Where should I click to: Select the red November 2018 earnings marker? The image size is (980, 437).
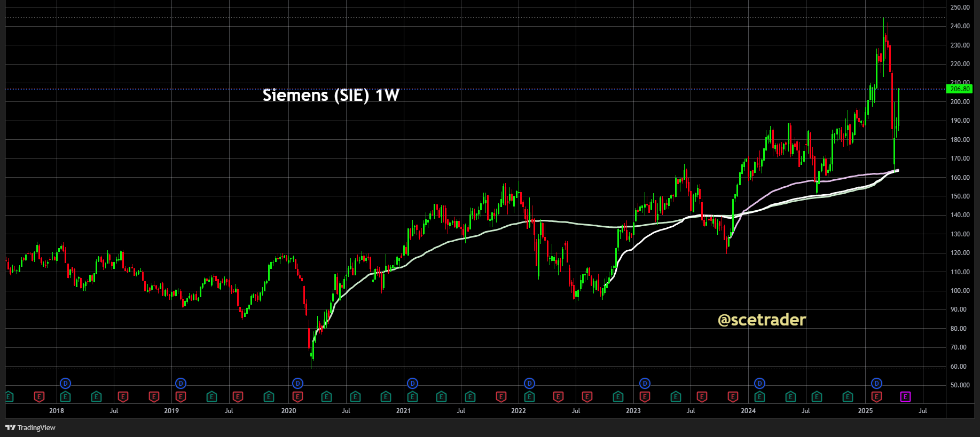pos(154,396)
